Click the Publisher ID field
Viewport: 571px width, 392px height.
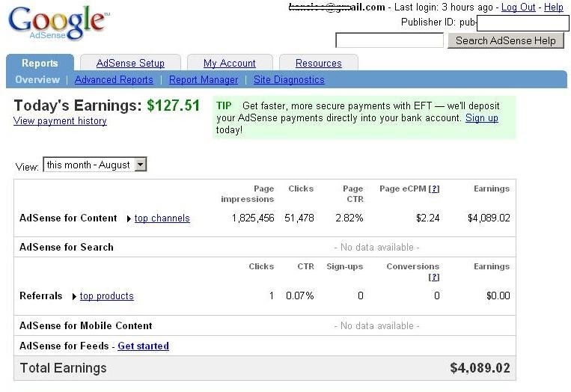(523, 24)
